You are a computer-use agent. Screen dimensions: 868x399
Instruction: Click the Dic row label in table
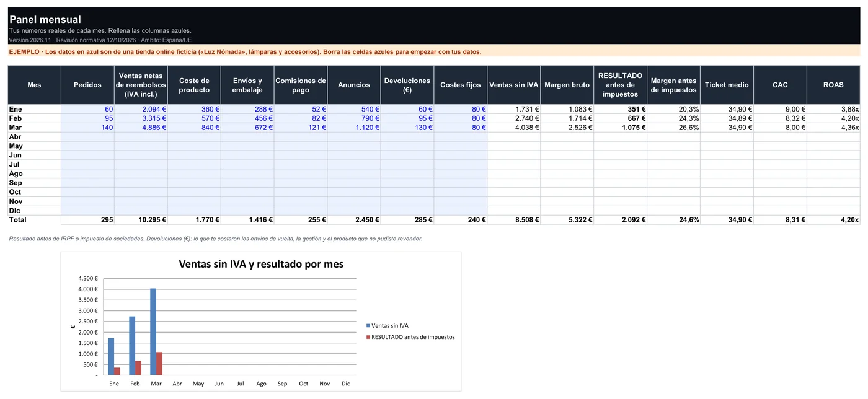coord(35,211)
